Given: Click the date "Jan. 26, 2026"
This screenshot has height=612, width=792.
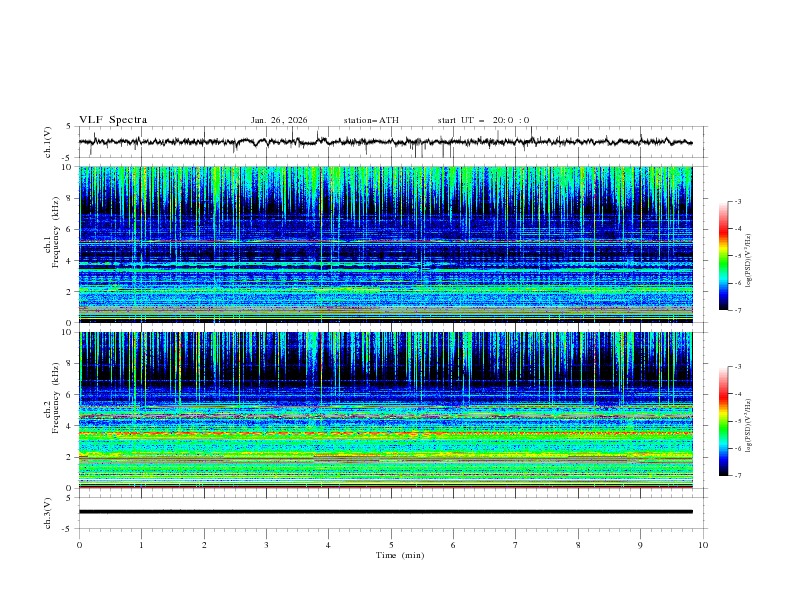Looking at the screenshot, I should [279, 120].
